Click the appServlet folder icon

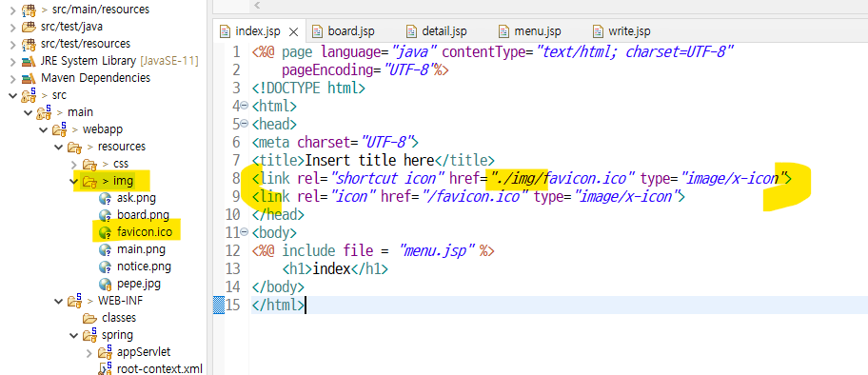(x=106, y=352)
